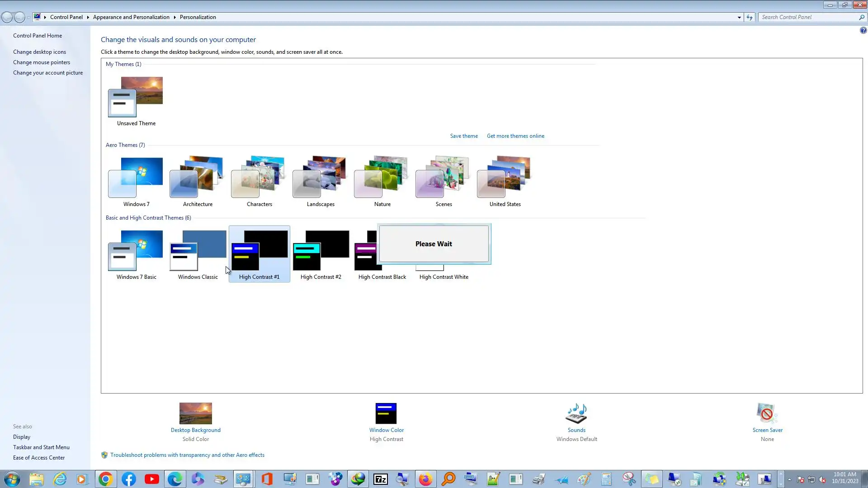Image resolution: width=868 pixels, height=488 pixels.
Task: Expand the arrow after Control Panel breadcrumb
Action: click(x=88, y=17)
